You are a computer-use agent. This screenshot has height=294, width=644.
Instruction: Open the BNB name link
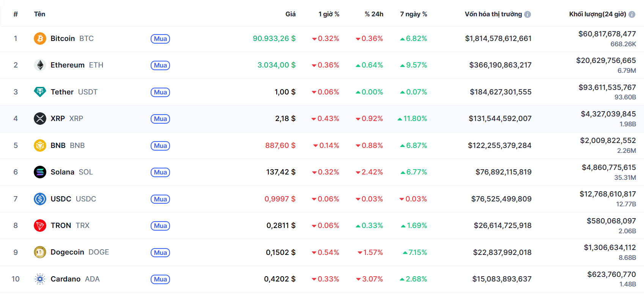click(x=68, y=145)
